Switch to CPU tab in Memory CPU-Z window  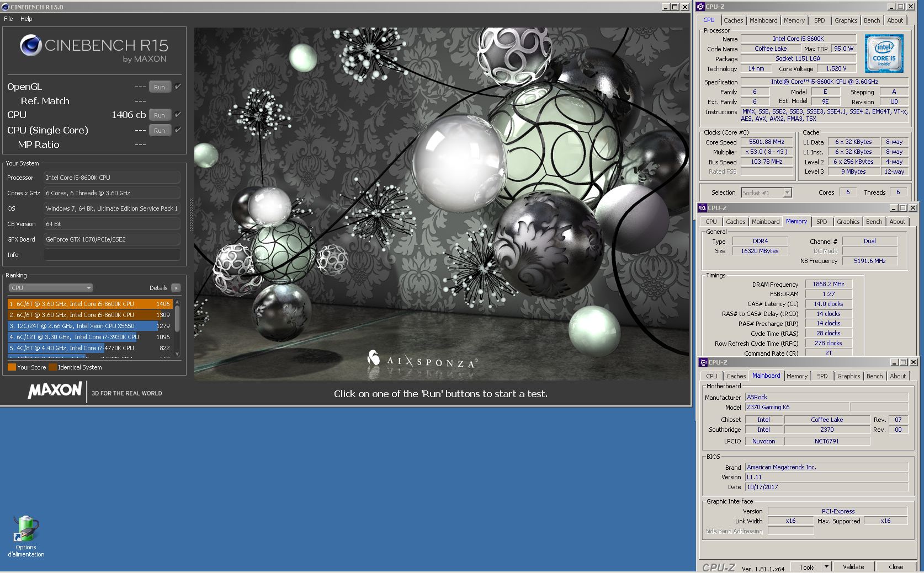[x=711, y=222]
